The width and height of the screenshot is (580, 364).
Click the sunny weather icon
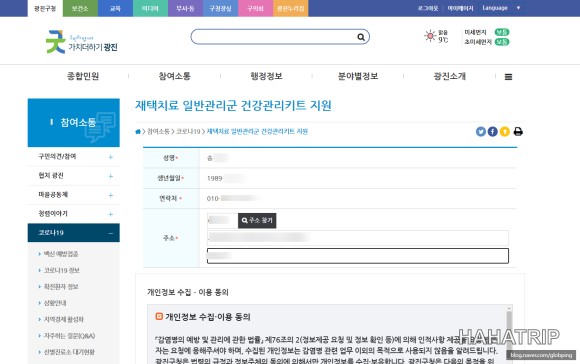[430, 36]
